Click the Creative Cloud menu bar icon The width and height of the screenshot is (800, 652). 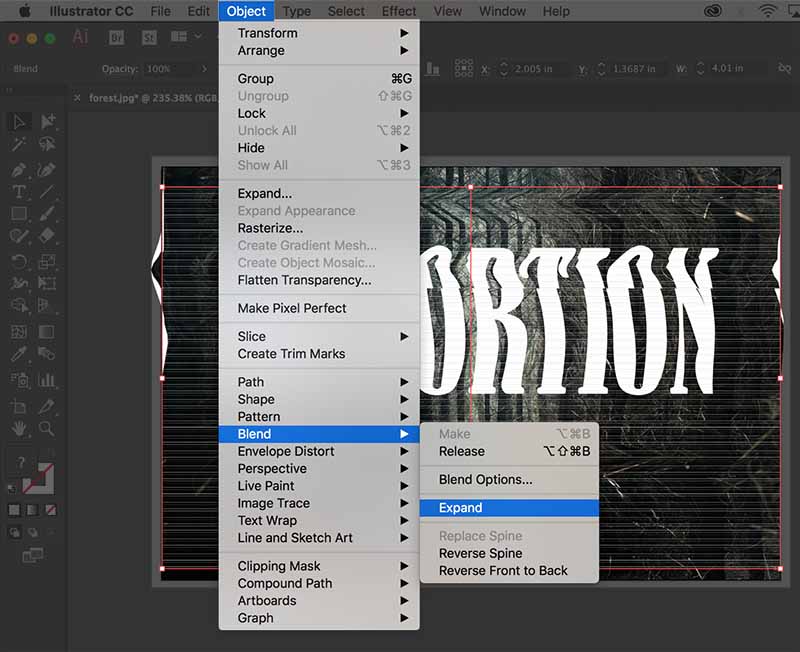click(x=713, y=11)
